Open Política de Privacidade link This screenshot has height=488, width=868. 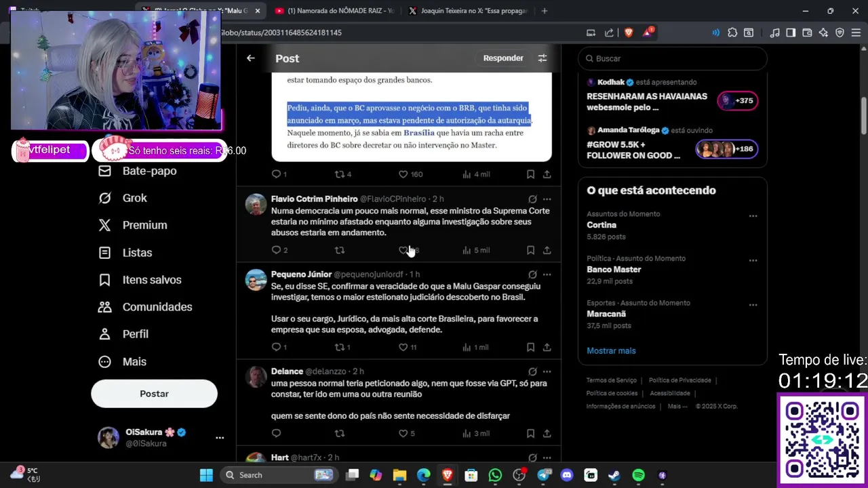(x=679, y=380)
